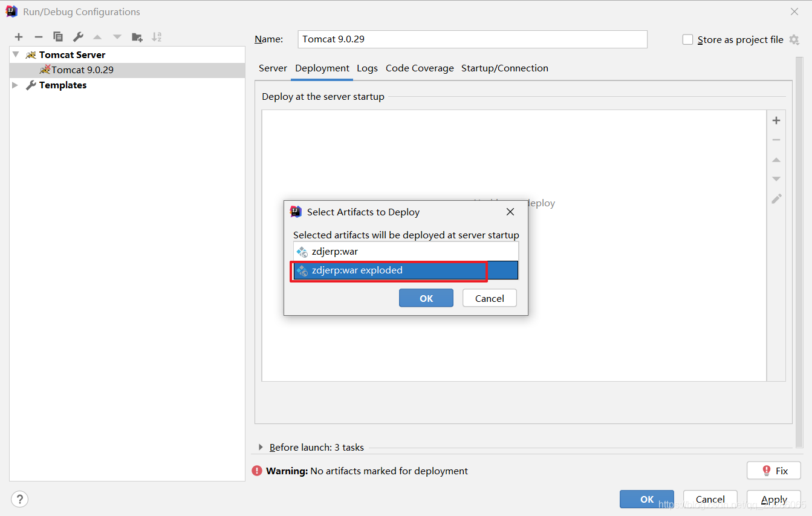Click the Templates wrench icon in tree
This screenshot has width=812, height=516.
click(x=31, y=85)
